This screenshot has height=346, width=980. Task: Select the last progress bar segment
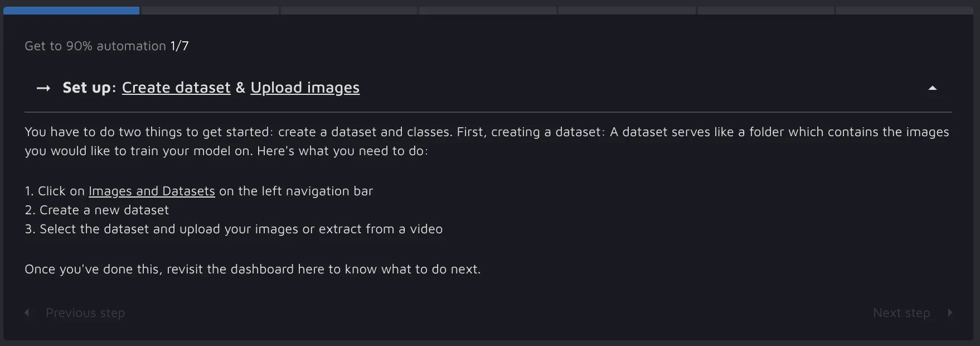pos(904,10)
